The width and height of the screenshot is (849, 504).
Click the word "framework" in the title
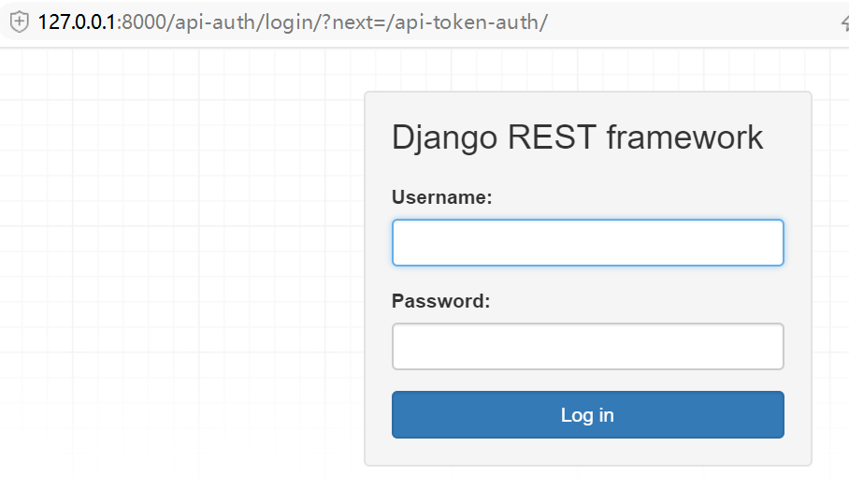tap(684, 137)
